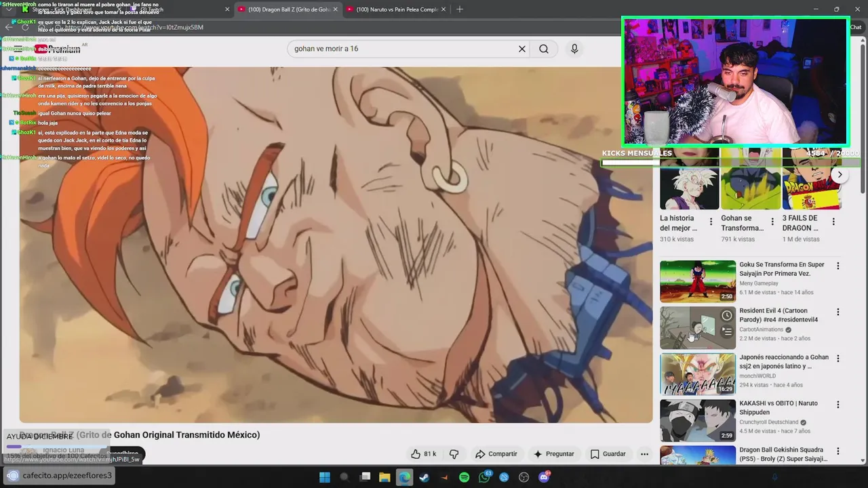The width and height of the screenshot is (868, 488).
Task: Open options for 'Goku Se Transforma' video
Action: click(x=838, y=266)
